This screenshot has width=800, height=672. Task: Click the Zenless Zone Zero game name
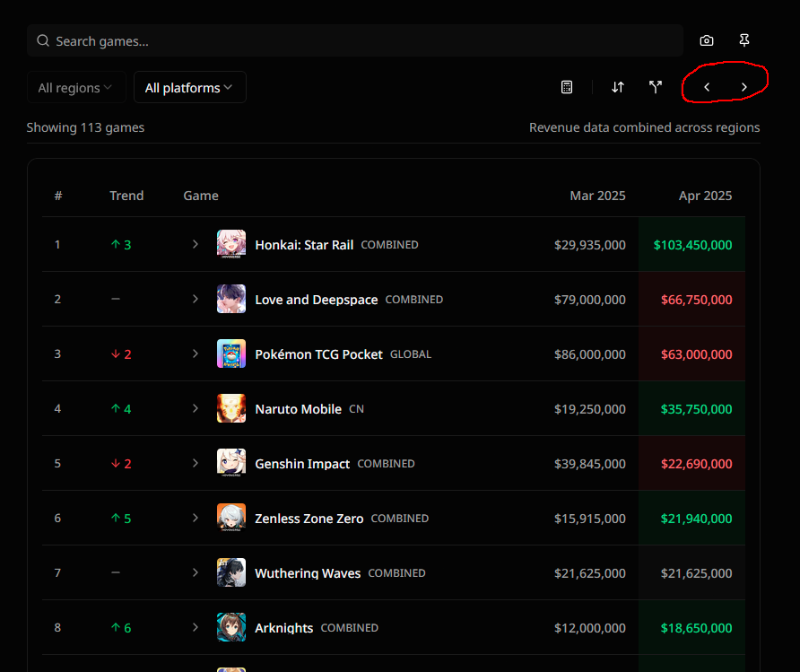[309, 519]
